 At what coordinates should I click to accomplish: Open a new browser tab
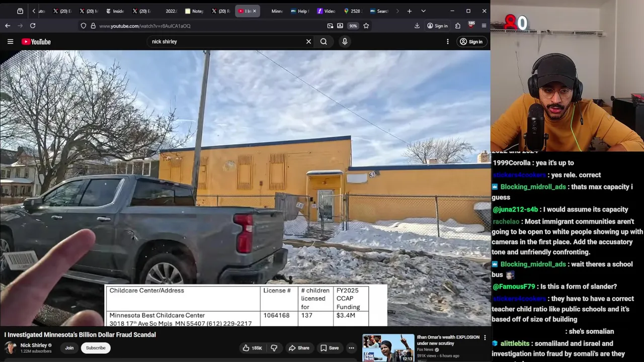point(410,11)
